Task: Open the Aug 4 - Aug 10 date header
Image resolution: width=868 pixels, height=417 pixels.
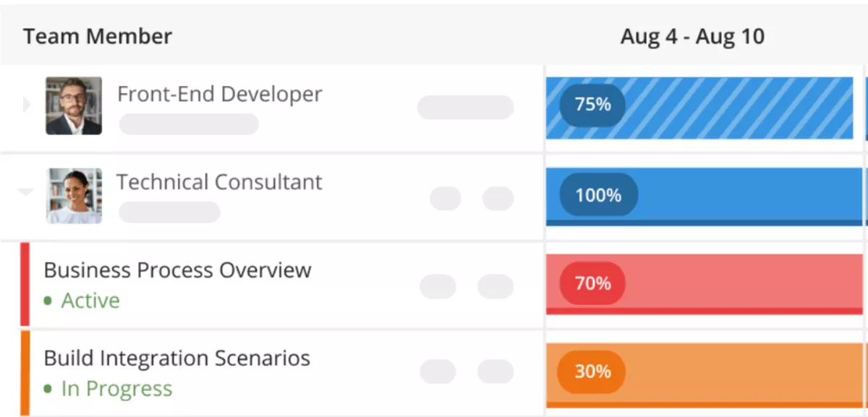Action: tap(692, 36)
